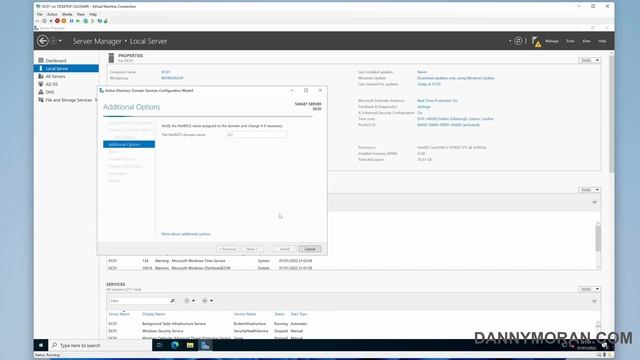Image resolution: width=640 pixels, height=360 pixels.
Task: Open Services saved queries dropdown
Action: point(207,301)
